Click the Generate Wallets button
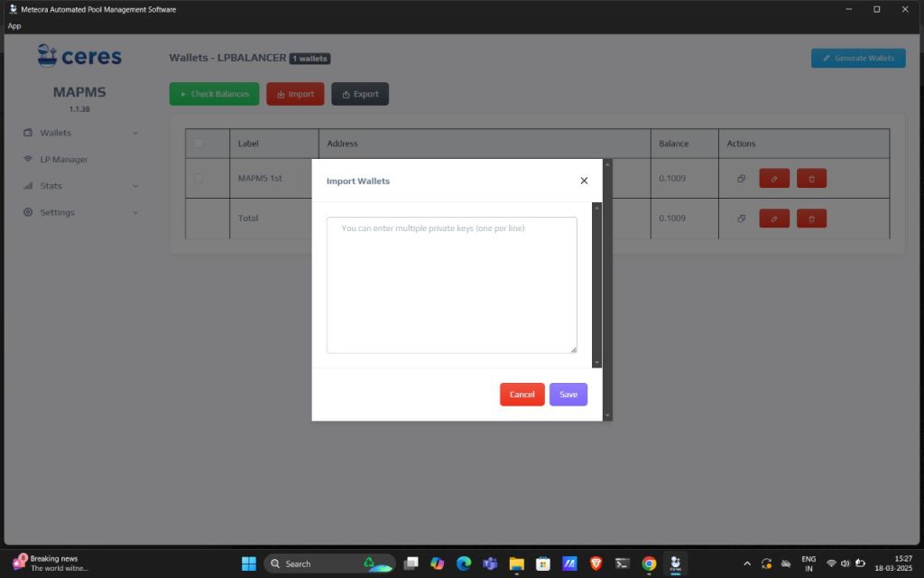The image size is (924, 578). (x=858, y=58)
